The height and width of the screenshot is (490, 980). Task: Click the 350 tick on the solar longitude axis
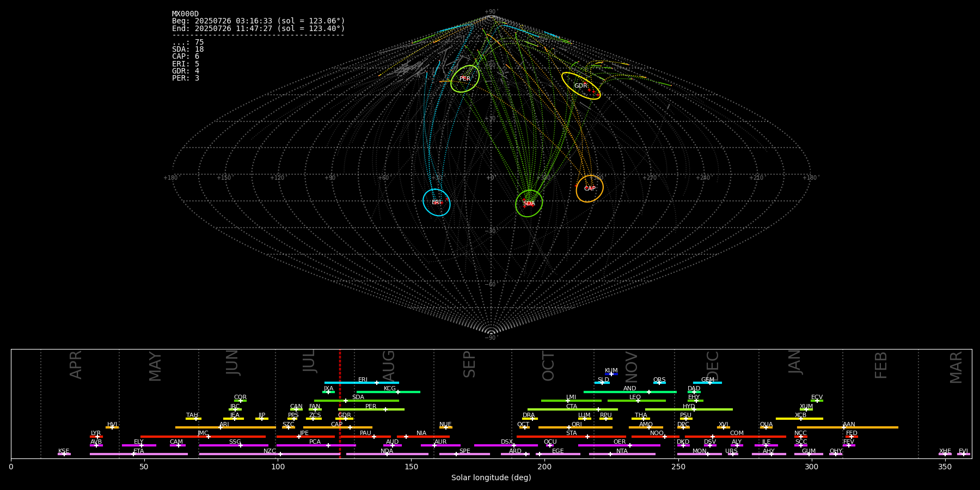(945, 467)
